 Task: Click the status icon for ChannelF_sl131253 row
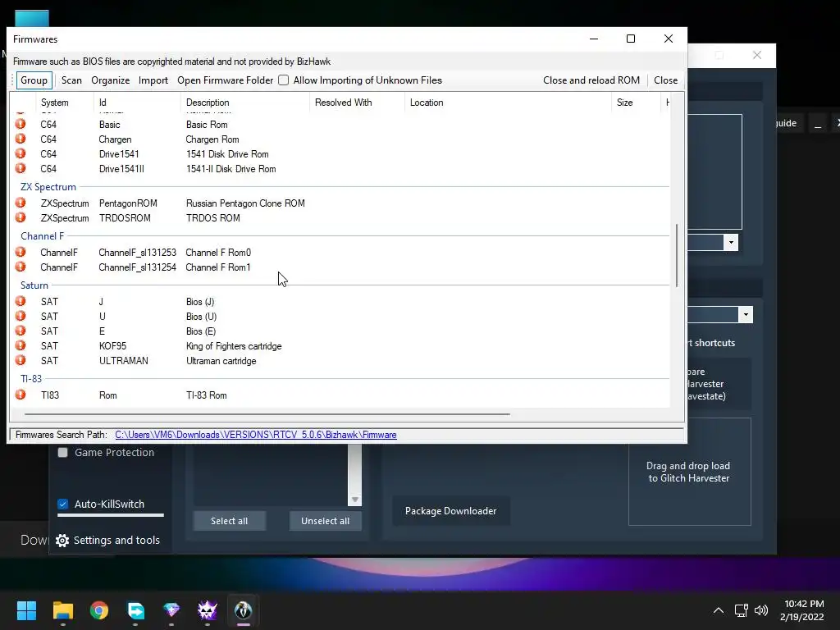21,252
